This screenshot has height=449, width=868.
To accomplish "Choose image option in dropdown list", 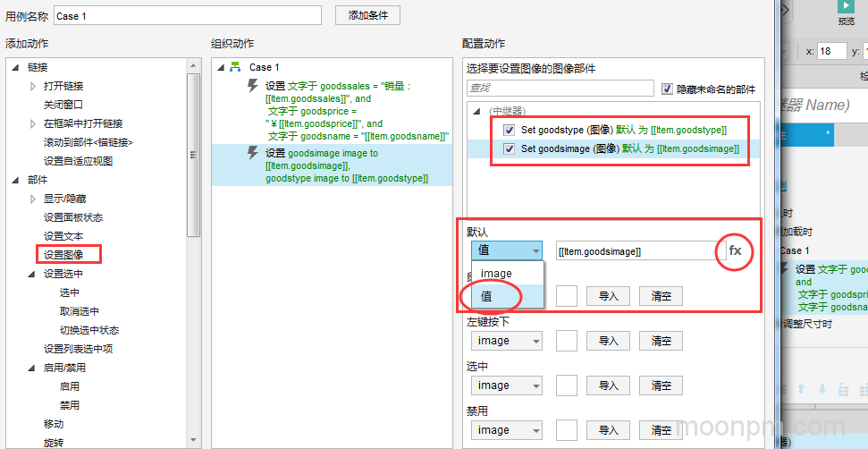I will click(496, 273).
